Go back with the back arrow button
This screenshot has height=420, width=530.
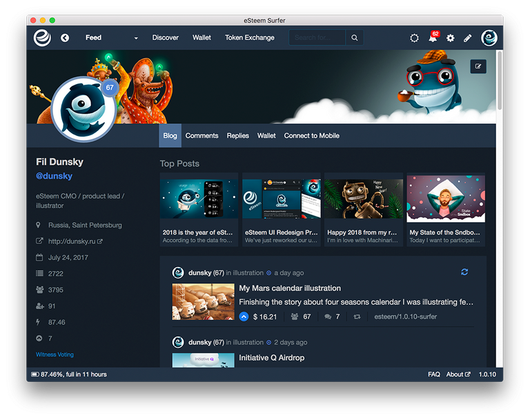pyautogui.click(x=65, y=38)
